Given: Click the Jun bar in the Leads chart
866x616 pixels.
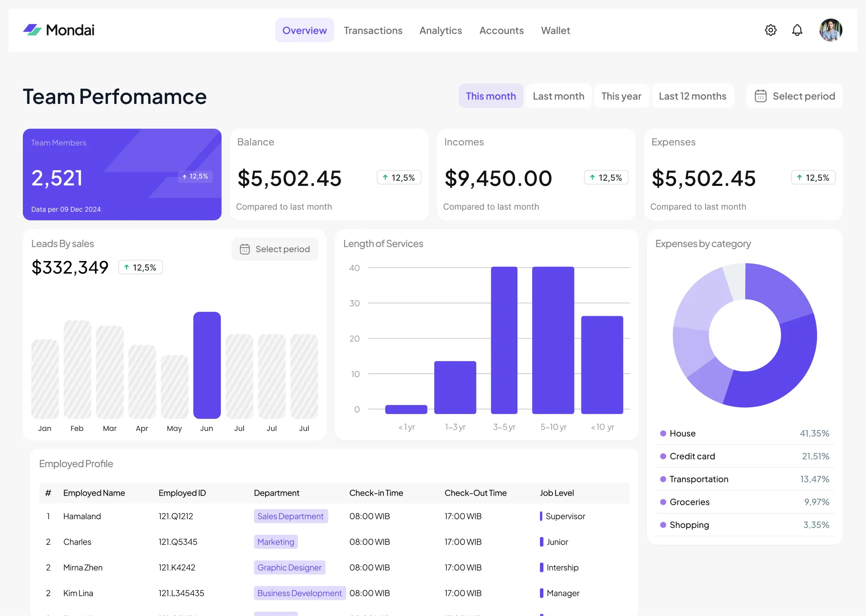Looking at the screenshot, I should point(207,365).
